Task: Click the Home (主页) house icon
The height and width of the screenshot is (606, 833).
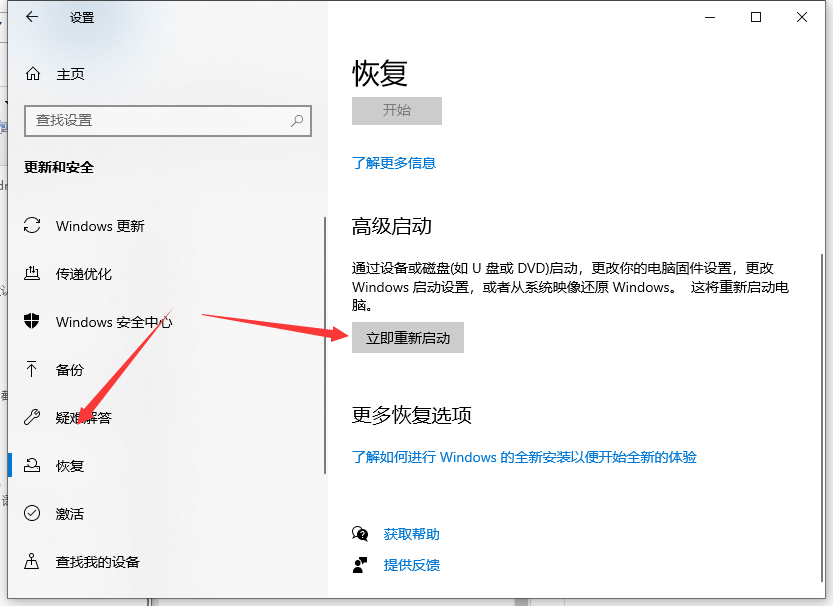Action: pyautogui.click(x=33, y=74)
